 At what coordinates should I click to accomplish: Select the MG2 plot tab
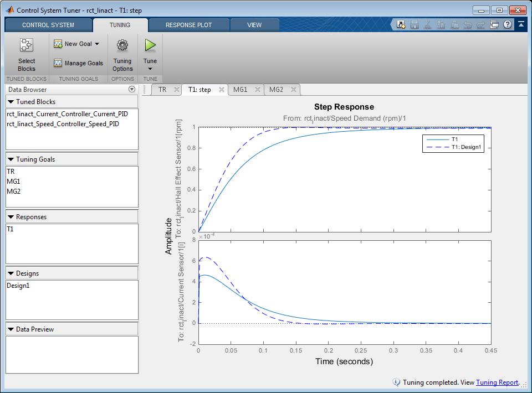(x=277, y=90)
